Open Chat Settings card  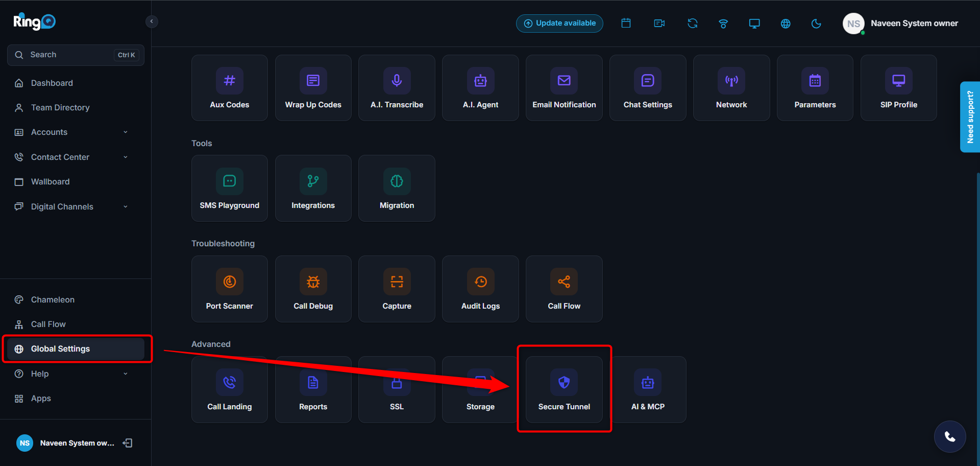(648, 88)
